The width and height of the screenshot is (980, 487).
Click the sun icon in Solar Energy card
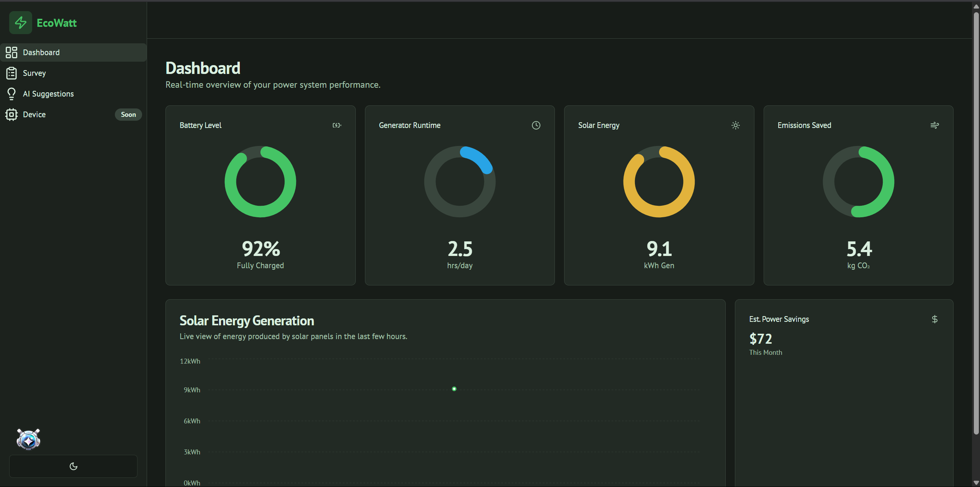[x=735, y=125]
